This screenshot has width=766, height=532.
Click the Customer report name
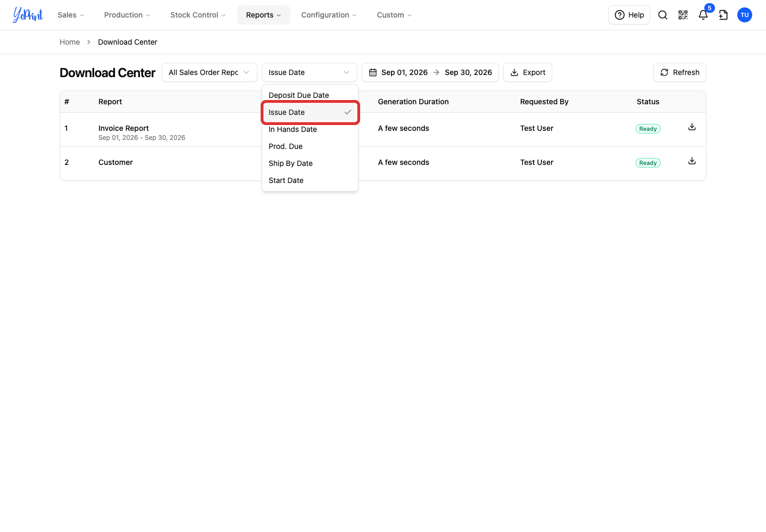click(x=115, y=162)
